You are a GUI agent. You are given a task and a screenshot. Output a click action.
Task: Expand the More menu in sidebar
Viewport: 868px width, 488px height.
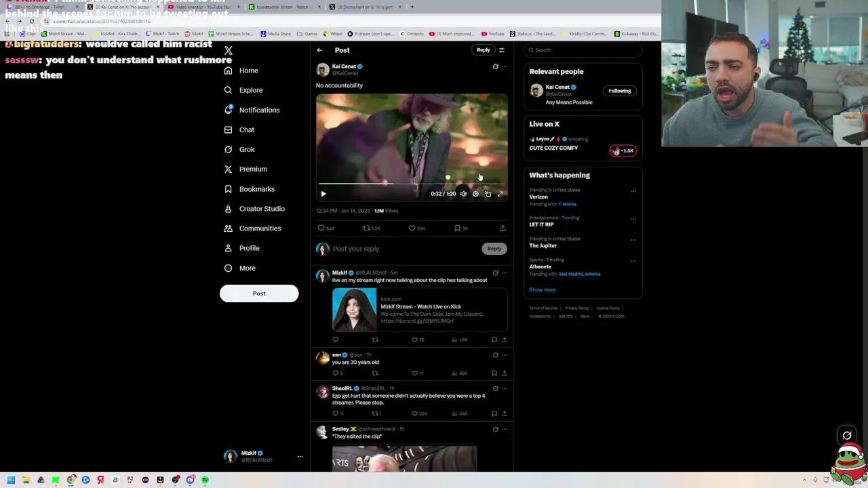coord(240,268)
